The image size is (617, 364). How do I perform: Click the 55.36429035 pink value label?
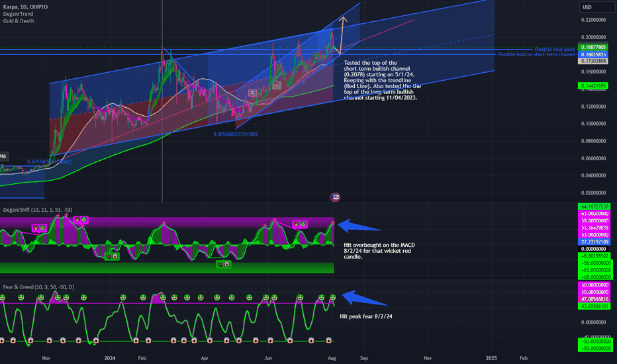[x=594, y=228]
